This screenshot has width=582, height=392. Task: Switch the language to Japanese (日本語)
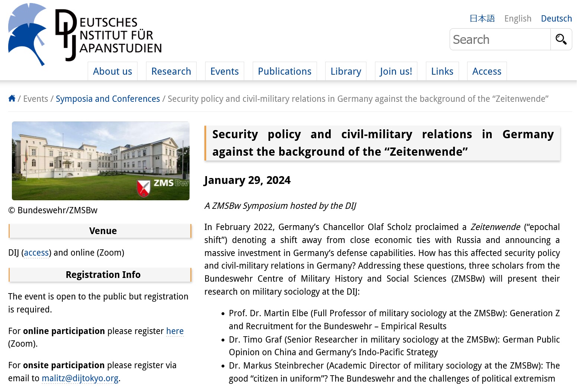(482, 19)
